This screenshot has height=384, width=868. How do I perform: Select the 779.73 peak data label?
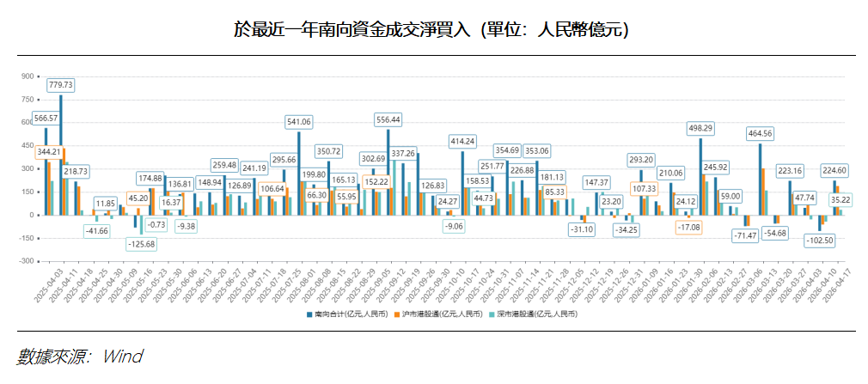pos(61,85)
